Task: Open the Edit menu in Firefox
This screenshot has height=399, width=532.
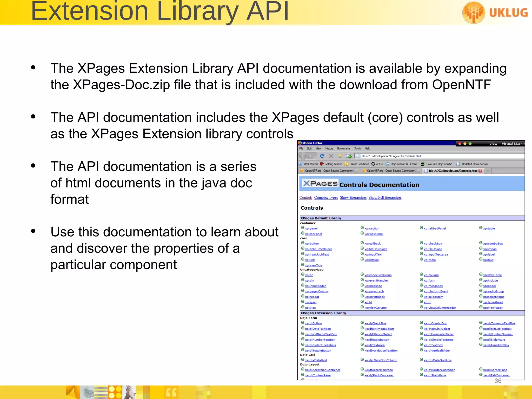Action: click(x=309, y=149)
